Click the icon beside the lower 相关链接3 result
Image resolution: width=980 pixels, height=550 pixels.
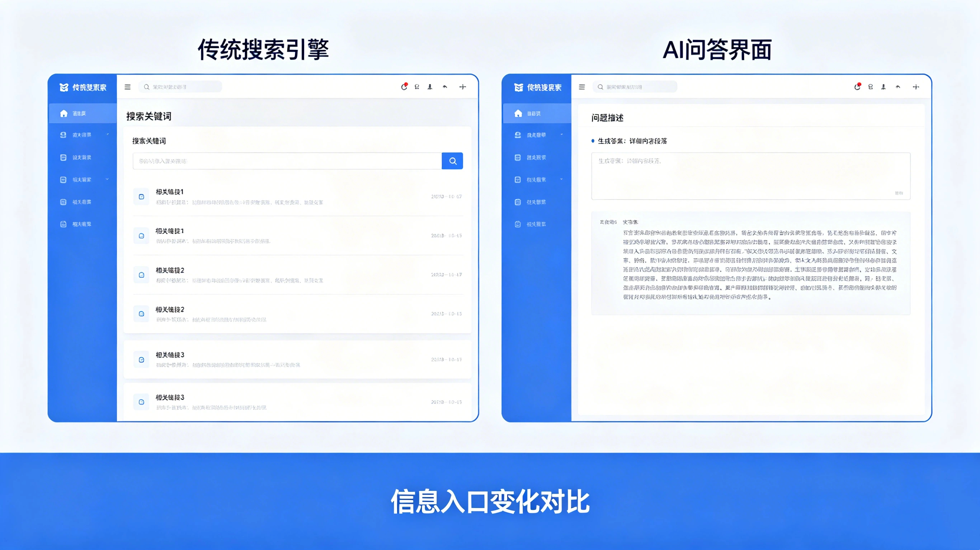click(141, 402)
